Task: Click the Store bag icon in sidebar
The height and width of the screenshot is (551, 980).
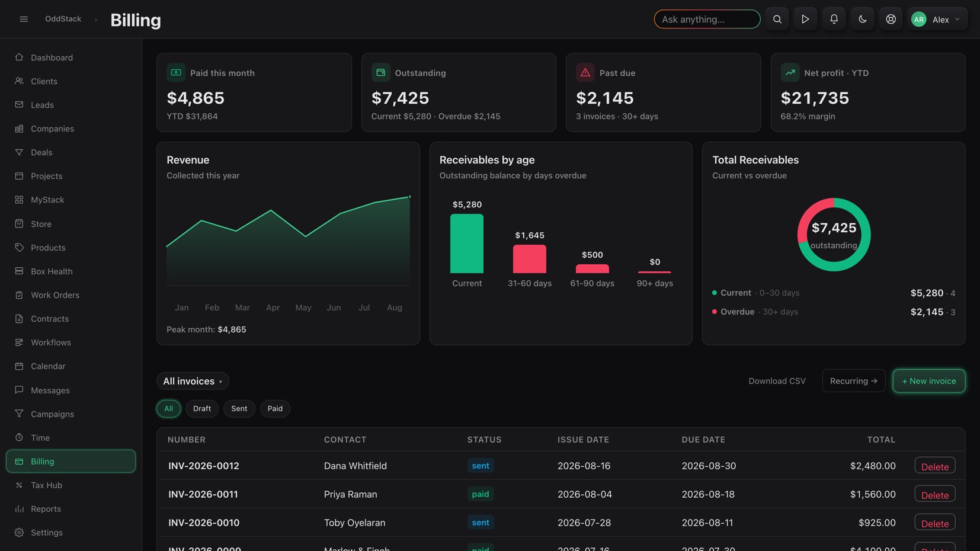Action: (19, 224)
